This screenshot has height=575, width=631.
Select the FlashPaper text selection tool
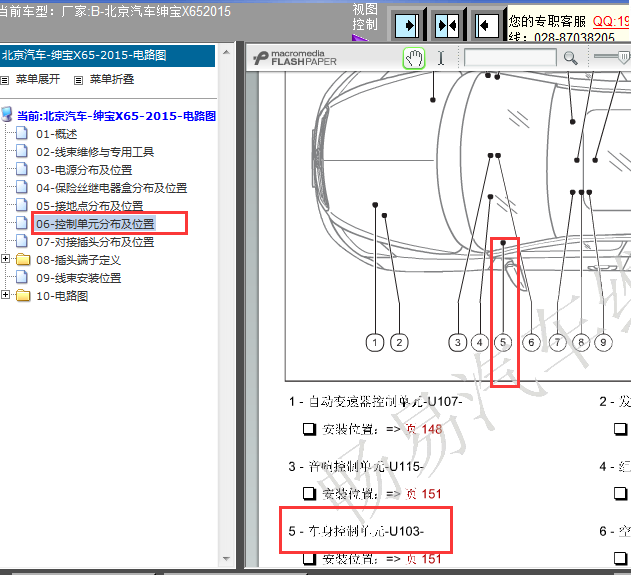441,58
